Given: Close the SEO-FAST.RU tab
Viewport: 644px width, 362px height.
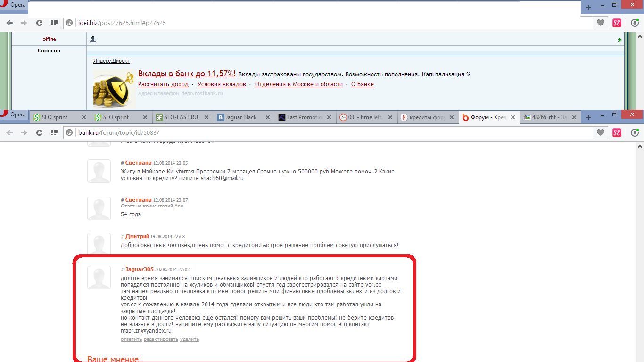Looking at the screenshot, I should 206,117.
